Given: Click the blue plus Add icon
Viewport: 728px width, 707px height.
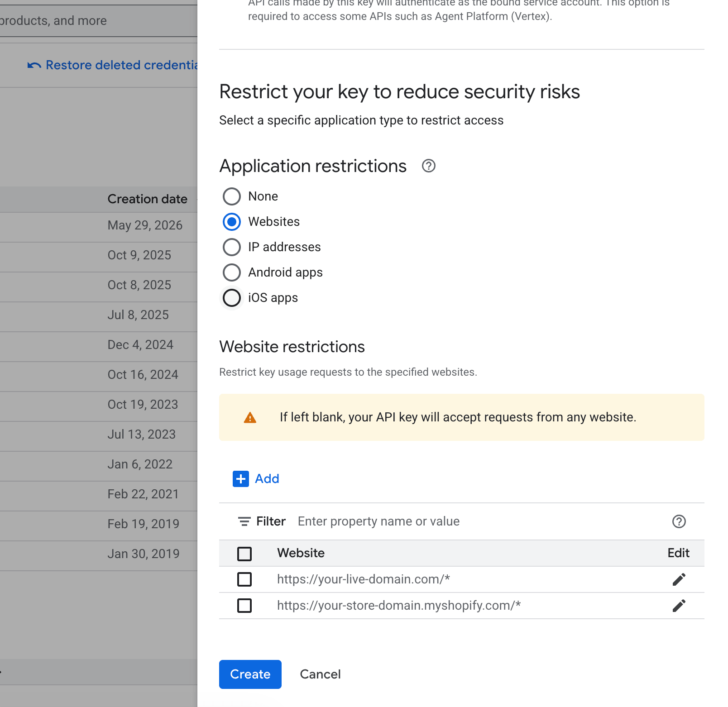Looking at the screenshot, I should pyautogui.click(x=241, y=479).
